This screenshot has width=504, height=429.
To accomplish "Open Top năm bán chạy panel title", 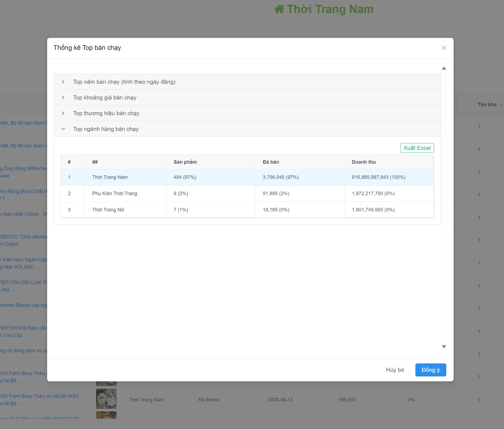I will [x=124, y=82].
